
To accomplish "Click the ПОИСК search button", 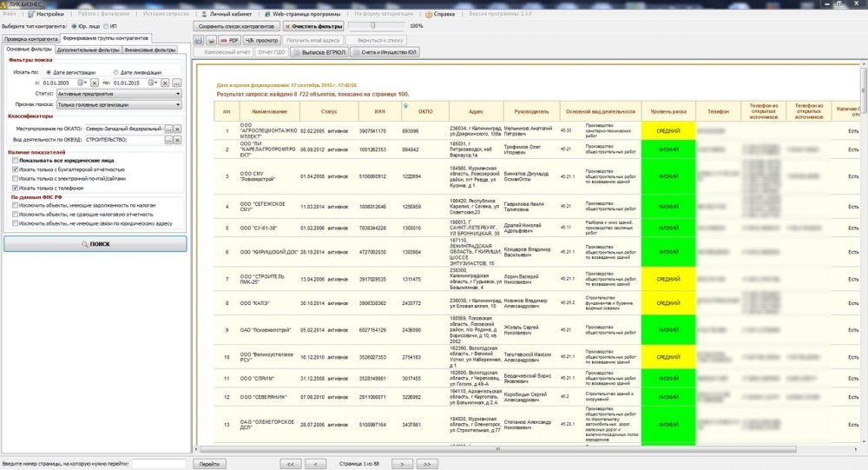I will [x=95, y=244].
